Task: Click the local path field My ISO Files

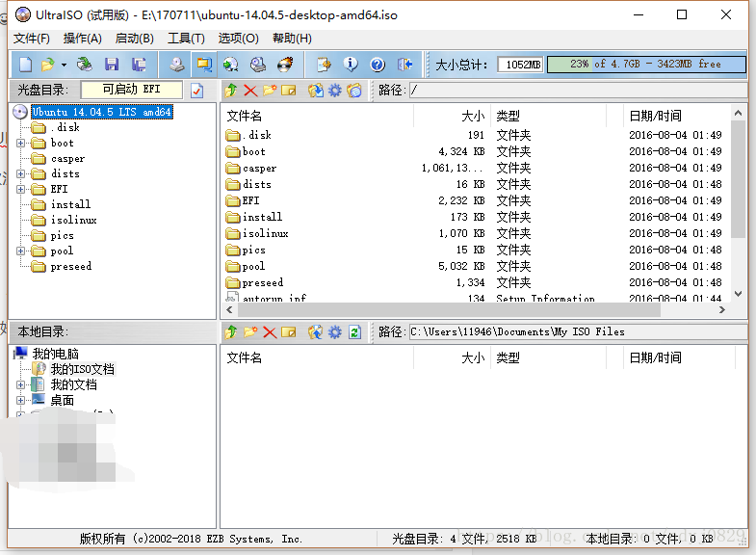Action: point(578,332)
